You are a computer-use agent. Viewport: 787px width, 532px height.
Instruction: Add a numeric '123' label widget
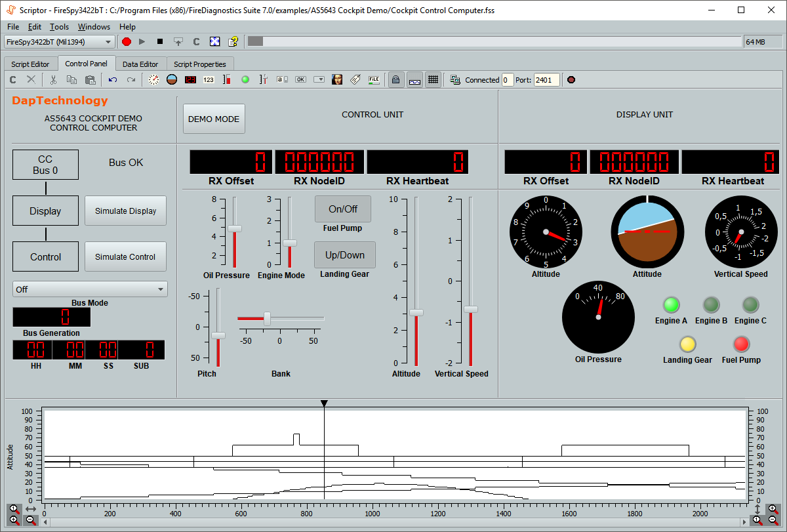(x=209, y=80)
